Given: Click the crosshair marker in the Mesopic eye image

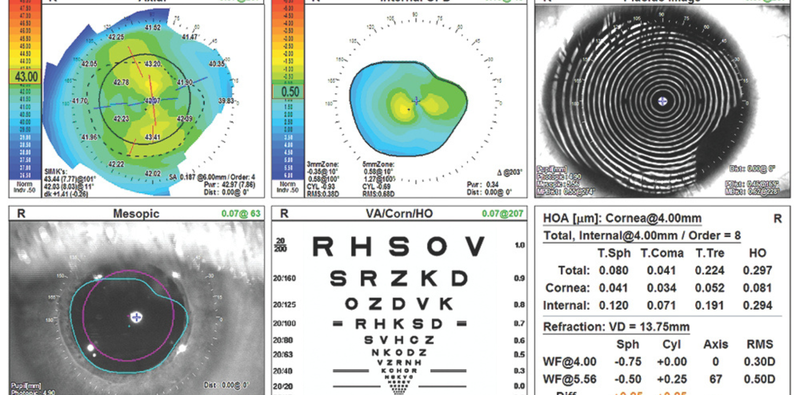Looking at the screenshot, I should coord(136,317).
